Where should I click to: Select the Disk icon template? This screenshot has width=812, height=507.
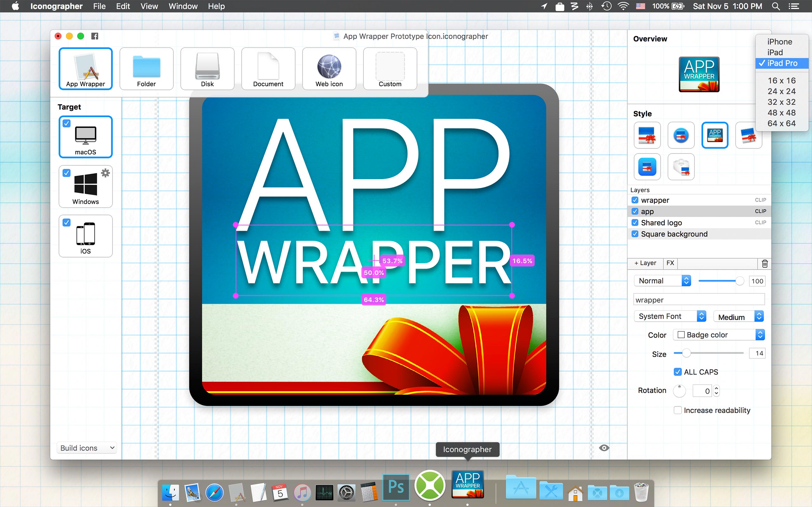pos(207,68)
